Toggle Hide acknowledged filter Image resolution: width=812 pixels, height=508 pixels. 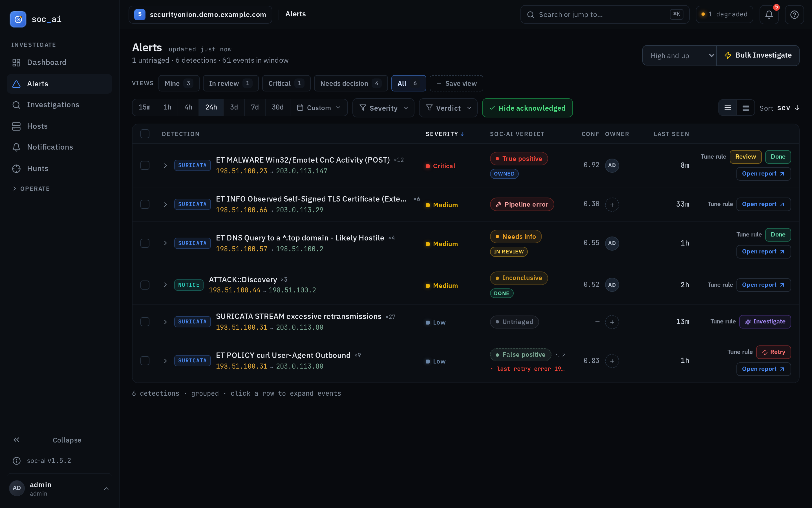(x=527, y=108)
